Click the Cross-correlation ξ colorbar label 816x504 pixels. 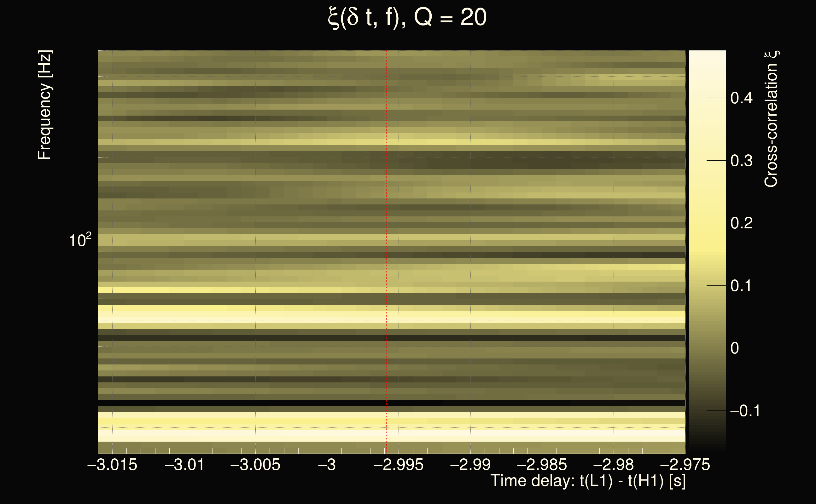[x=771, y=119]
